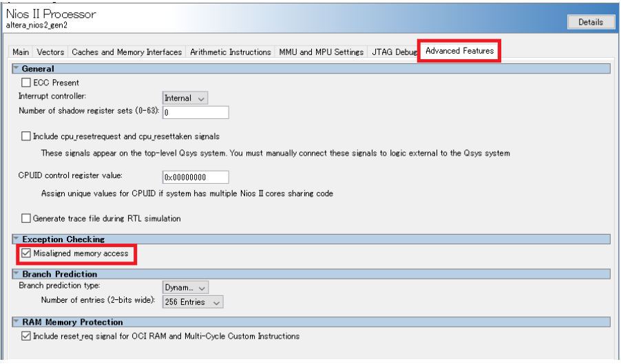Viewport: 621px width, 364px height.
Task: Click the Branch prediction type label
Action: [x=59, y=286]
